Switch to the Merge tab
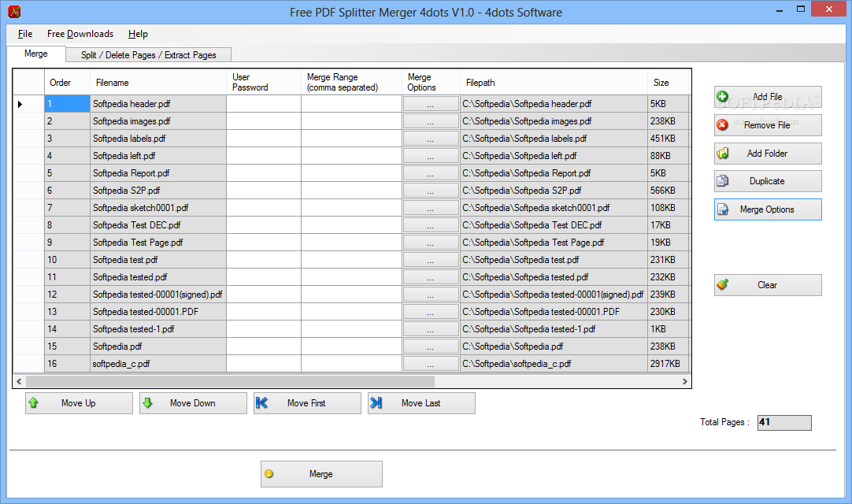Image resolution: width=852 pixels, height=504 pixels. (x=36, y=54)
